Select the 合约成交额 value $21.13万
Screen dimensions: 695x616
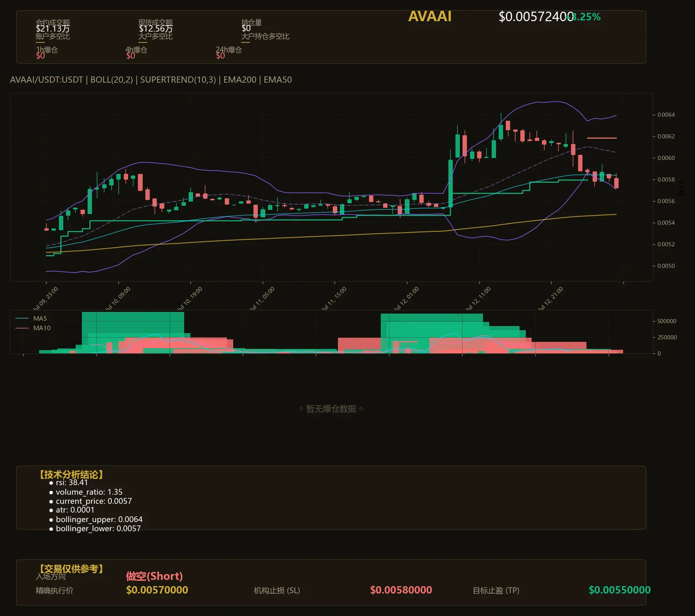click(x=53, y=29)
